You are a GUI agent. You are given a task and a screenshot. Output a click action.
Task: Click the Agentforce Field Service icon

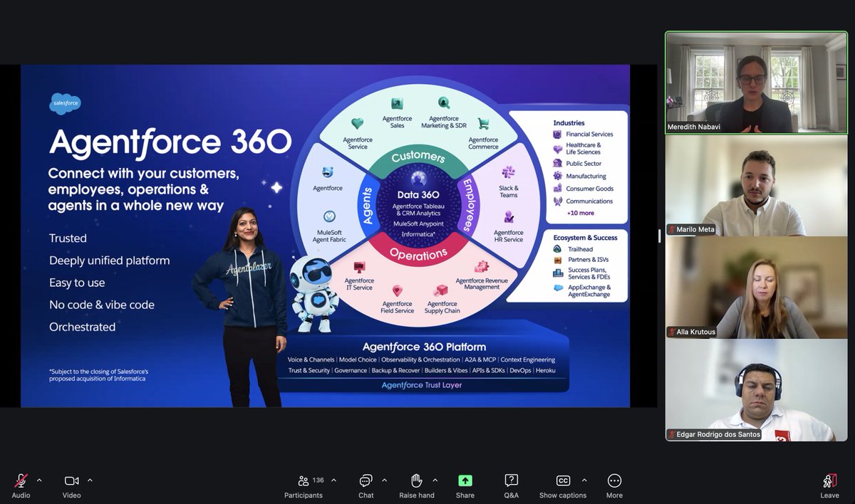(397, 290)
